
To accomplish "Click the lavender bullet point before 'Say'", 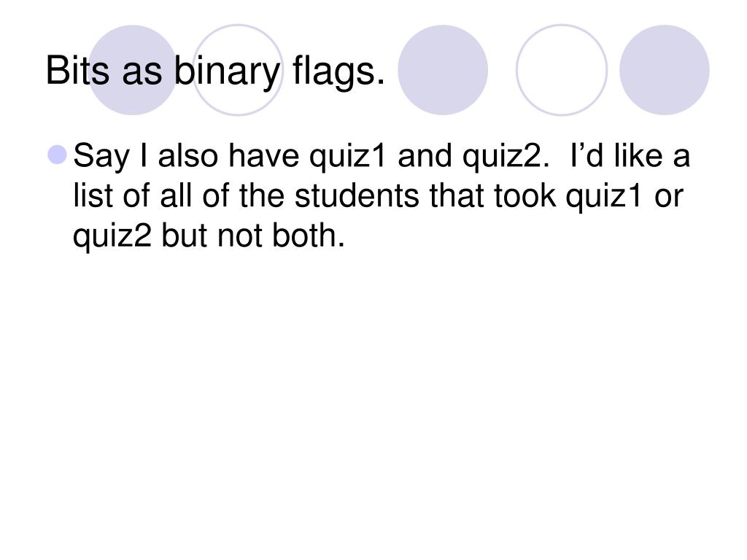I will tap(58, 155).
